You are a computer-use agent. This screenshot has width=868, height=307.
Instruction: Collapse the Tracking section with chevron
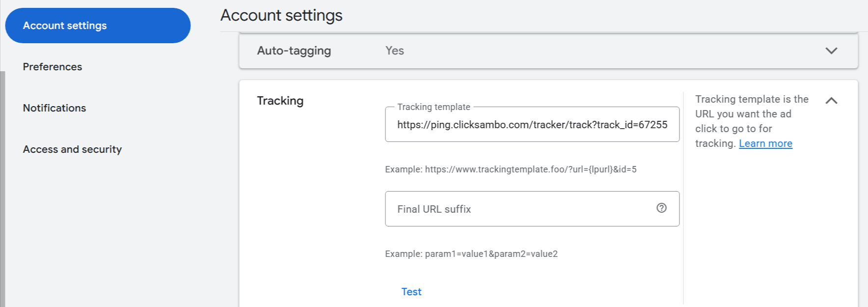pos(831,101)
